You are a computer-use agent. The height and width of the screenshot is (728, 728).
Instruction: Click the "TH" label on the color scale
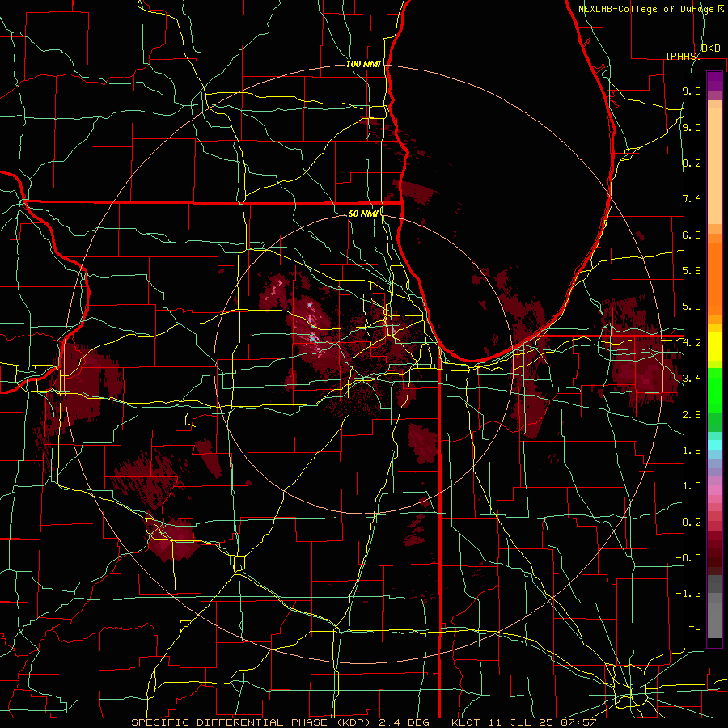click(695, 630)
